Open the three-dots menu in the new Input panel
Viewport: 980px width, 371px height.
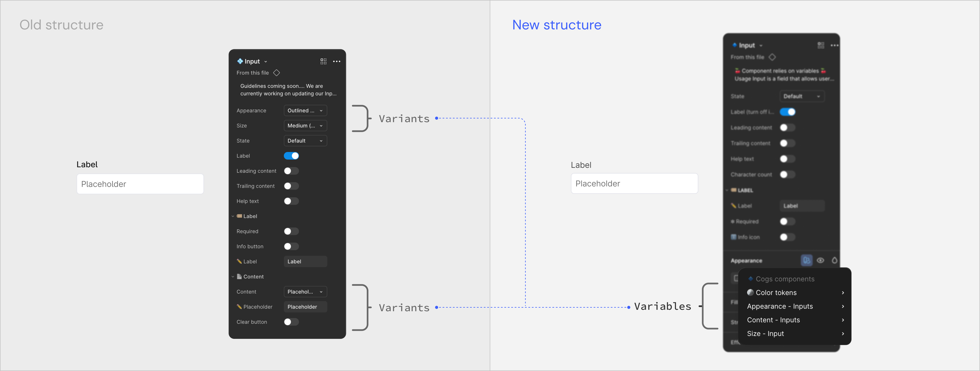(834, 45)
